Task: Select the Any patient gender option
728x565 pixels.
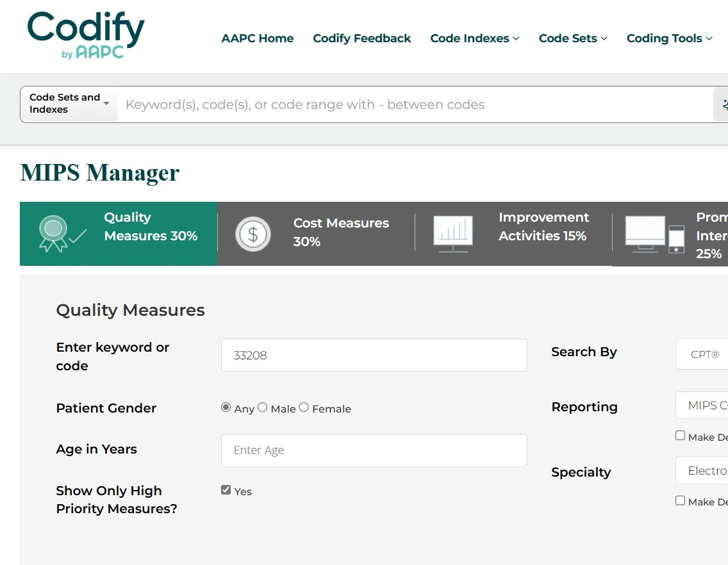Action: coord(226,407)
